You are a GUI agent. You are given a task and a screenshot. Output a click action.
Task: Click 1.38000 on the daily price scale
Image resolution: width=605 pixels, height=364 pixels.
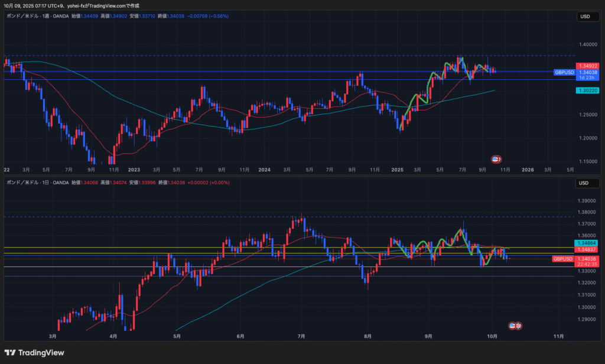pos(587,212)
